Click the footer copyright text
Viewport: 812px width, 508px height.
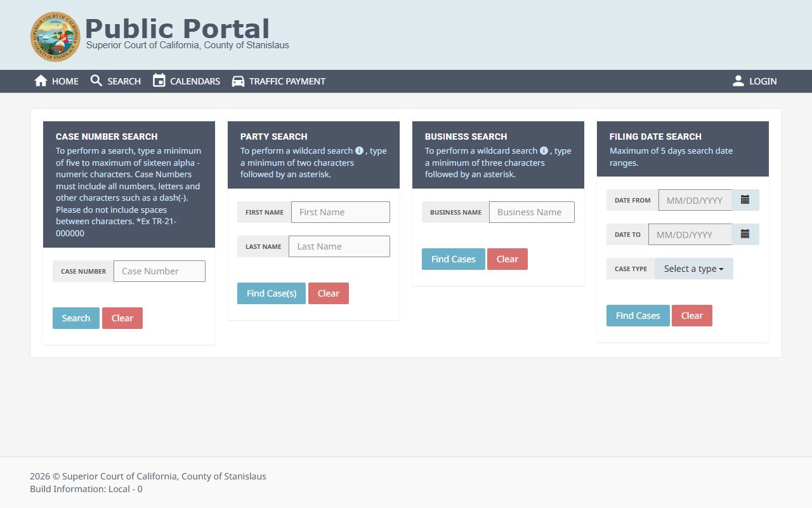[x=148, y=476]
